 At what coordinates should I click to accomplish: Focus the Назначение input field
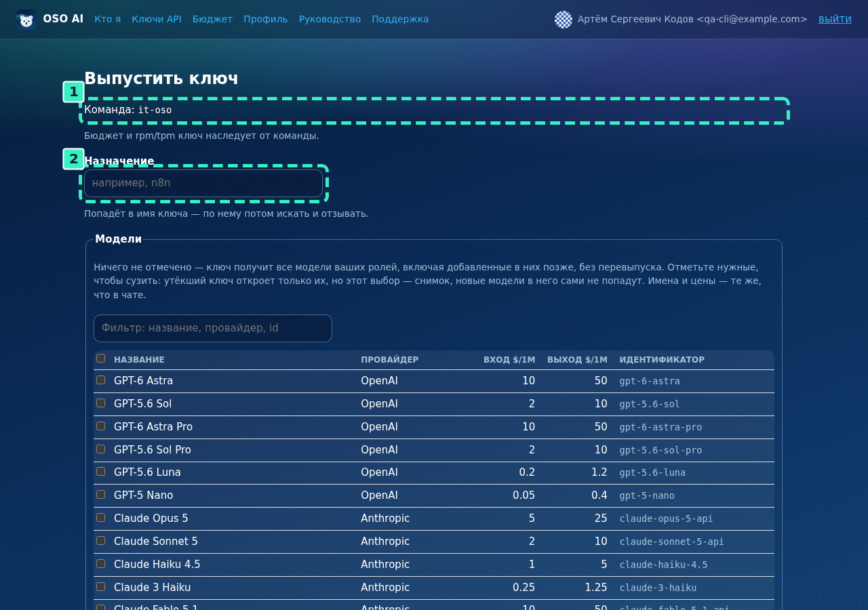click(x=203, y=183)
